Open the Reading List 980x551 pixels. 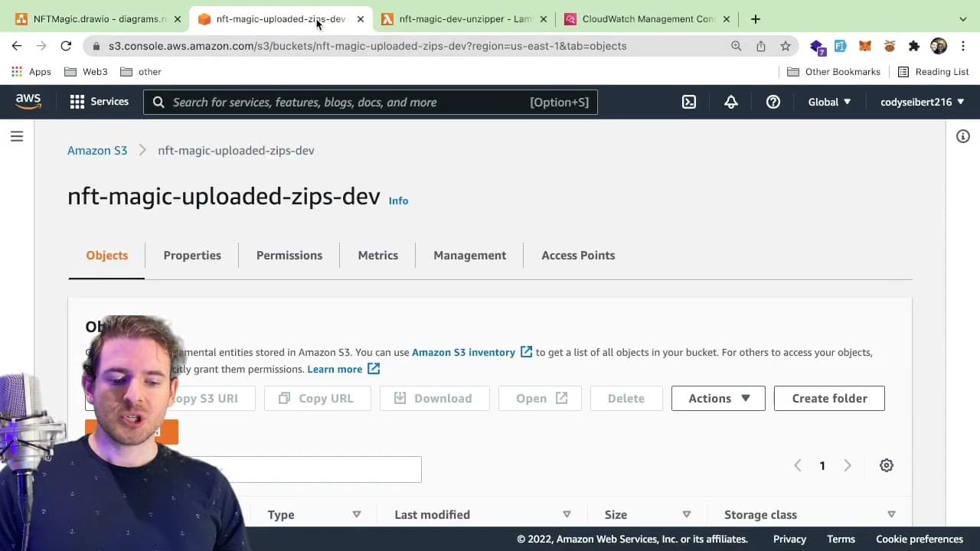(933, 72)
